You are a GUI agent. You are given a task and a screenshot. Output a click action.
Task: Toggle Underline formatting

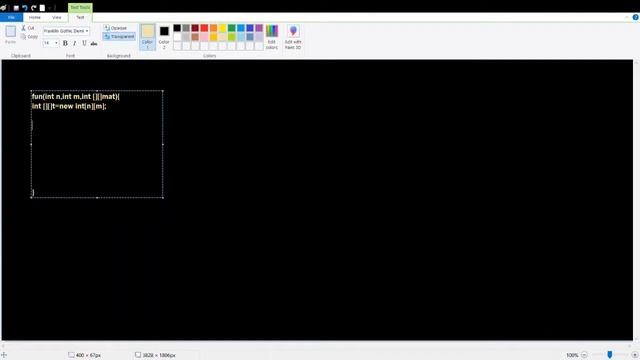click(x=84, y=43)
